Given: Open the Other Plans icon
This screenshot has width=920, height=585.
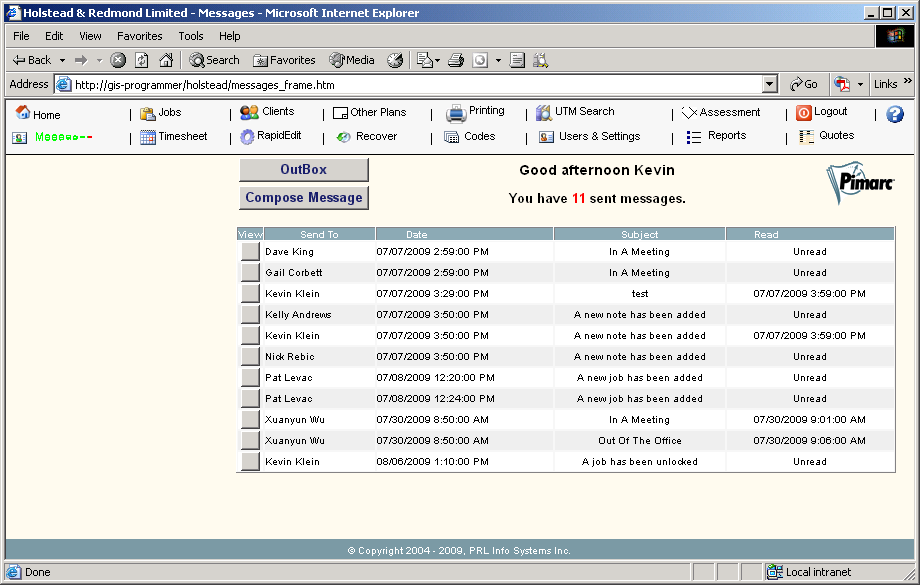Looking at the screenshot, I should point(340,113).
